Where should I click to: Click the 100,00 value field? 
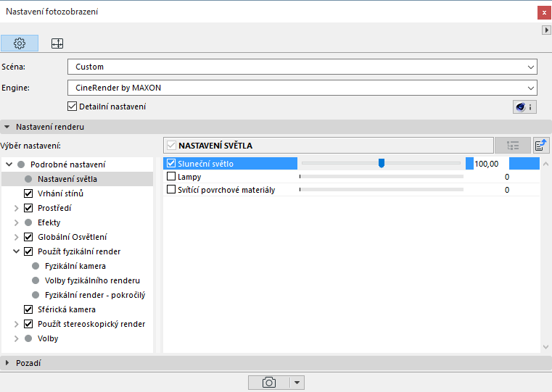(491, 164)
